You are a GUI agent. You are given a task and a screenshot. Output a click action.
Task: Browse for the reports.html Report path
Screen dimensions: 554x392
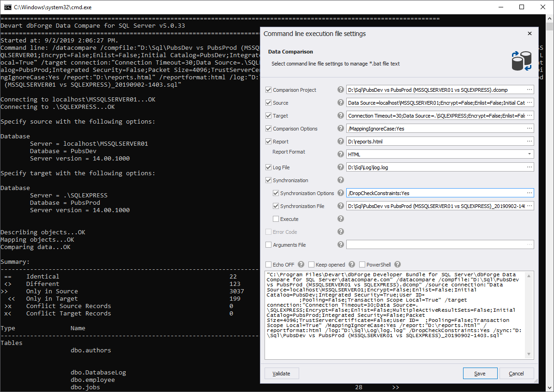[x=530, y=141]
